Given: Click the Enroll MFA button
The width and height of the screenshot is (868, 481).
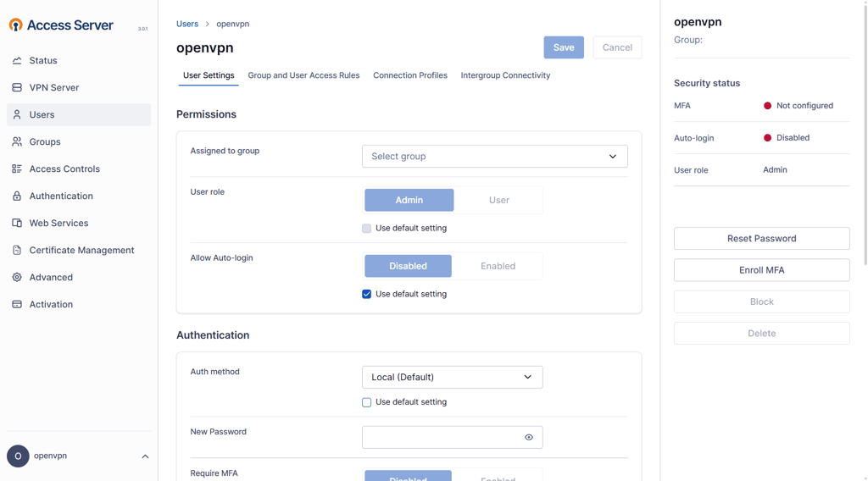Looking at the screenshot, I should (762, 270).
